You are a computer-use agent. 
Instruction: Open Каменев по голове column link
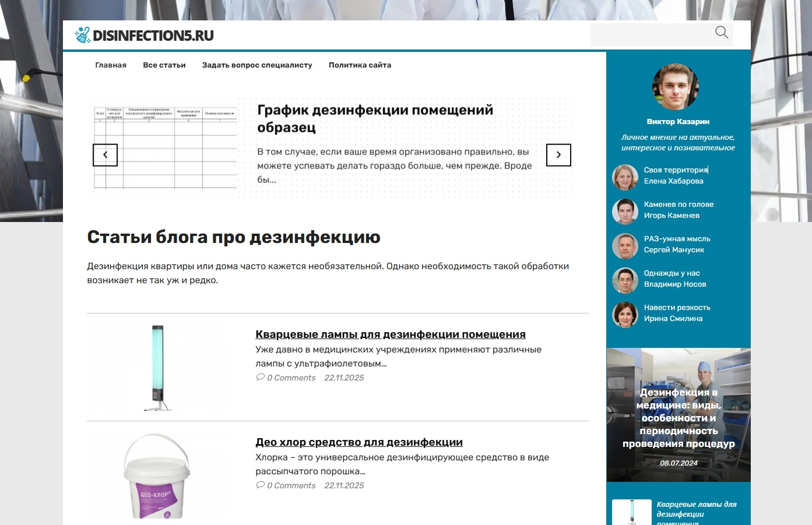pos(679,205)
